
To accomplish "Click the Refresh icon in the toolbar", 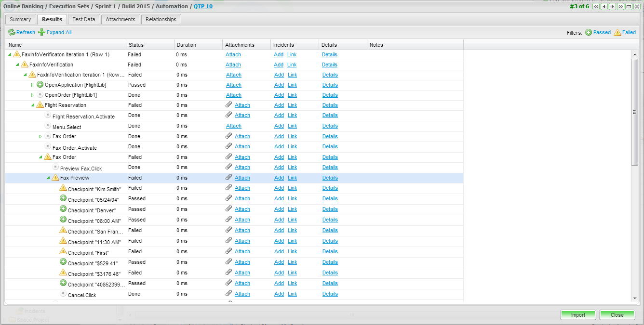I will [x=12, y=32].
